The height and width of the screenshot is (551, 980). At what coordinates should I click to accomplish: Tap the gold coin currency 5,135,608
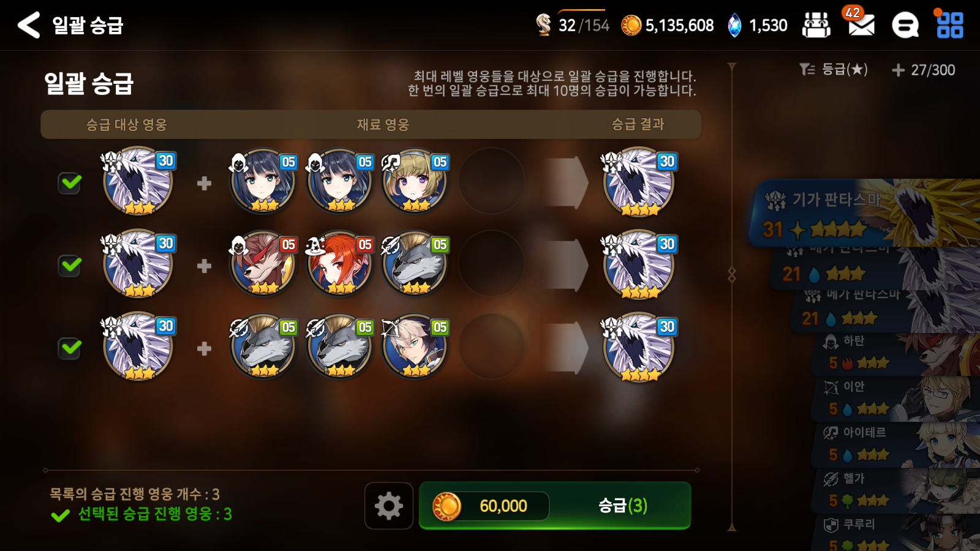668,25
